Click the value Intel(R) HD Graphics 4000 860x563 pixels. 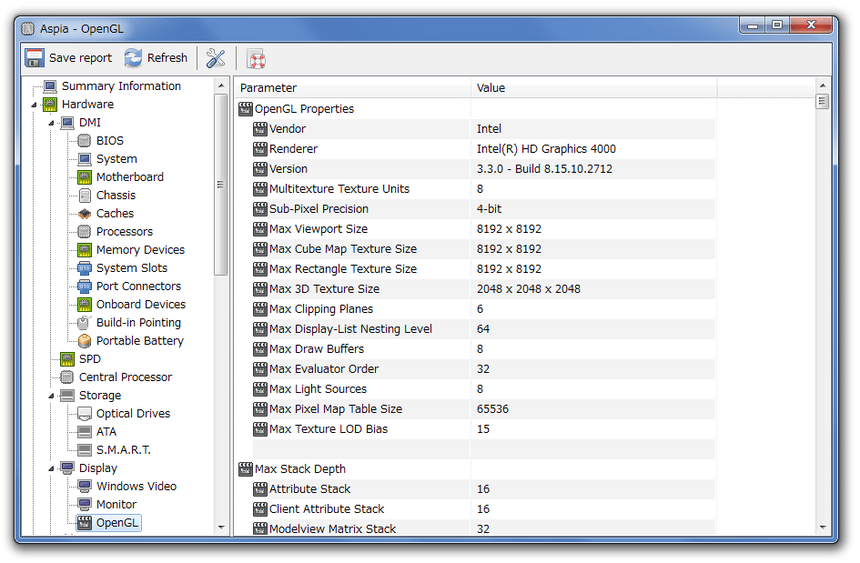(546, 149)
